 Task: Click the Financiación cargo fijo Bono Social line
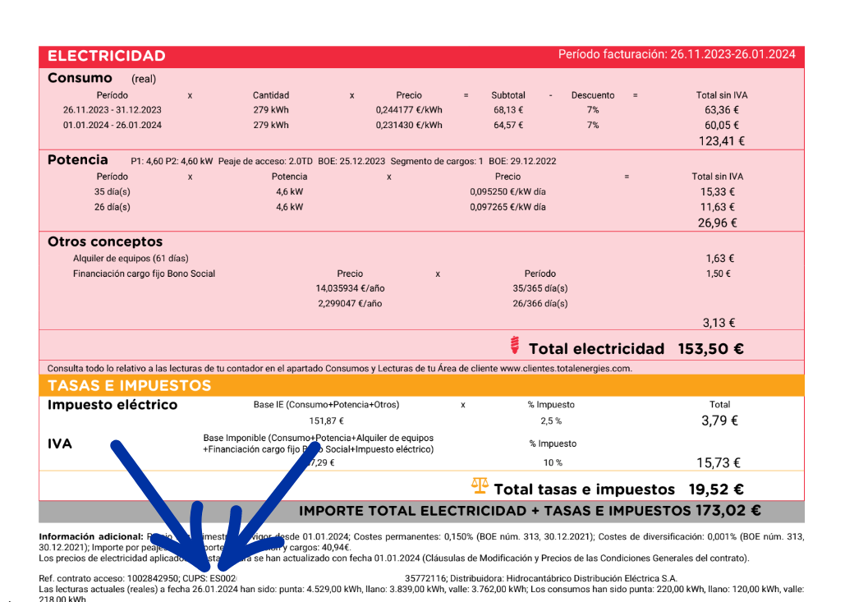[144, 273]
